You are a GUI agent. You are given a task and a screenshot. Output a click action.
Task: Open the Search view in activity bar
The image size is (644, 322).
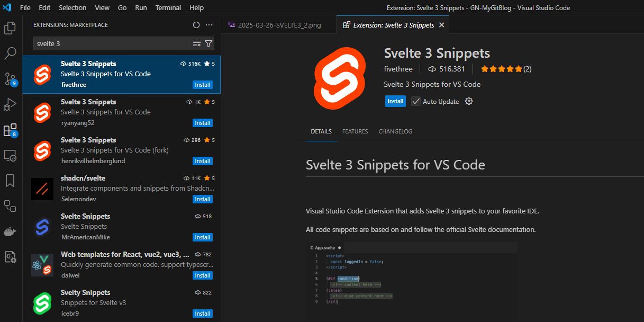pos(11,53)
